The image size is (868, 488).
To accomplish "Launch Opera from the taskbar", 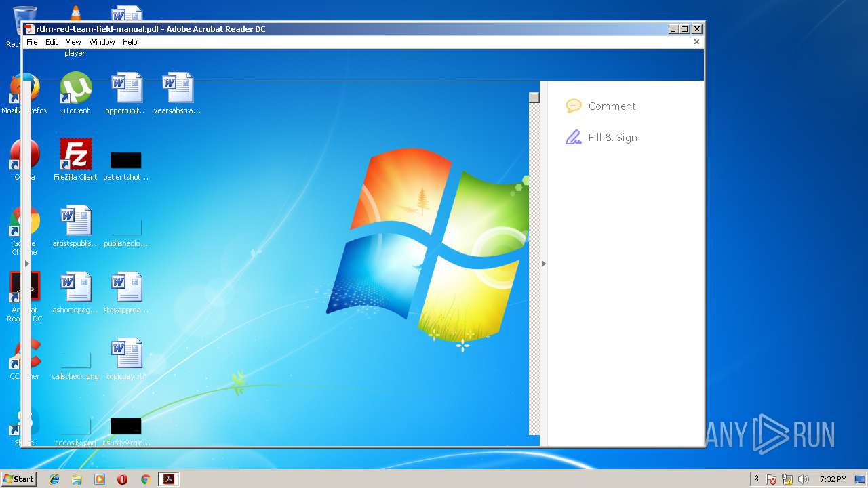I will (x=122, y=479).
